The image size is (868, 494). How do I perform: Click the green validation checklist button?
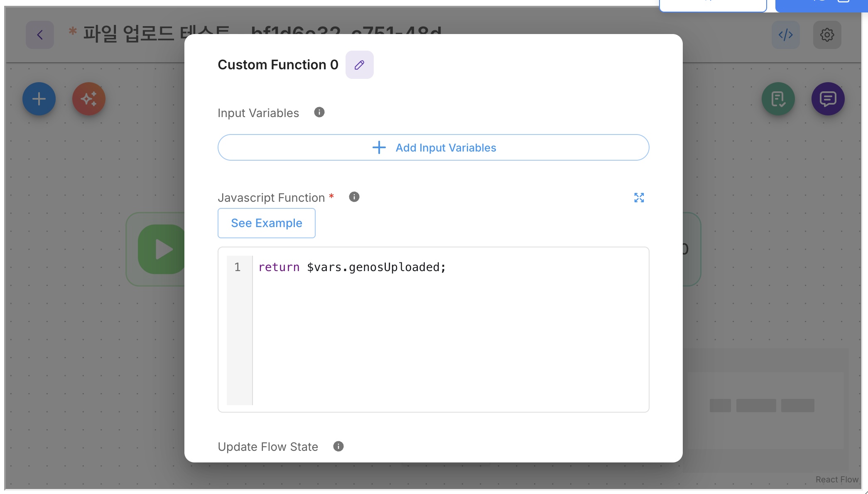(778, 99)
